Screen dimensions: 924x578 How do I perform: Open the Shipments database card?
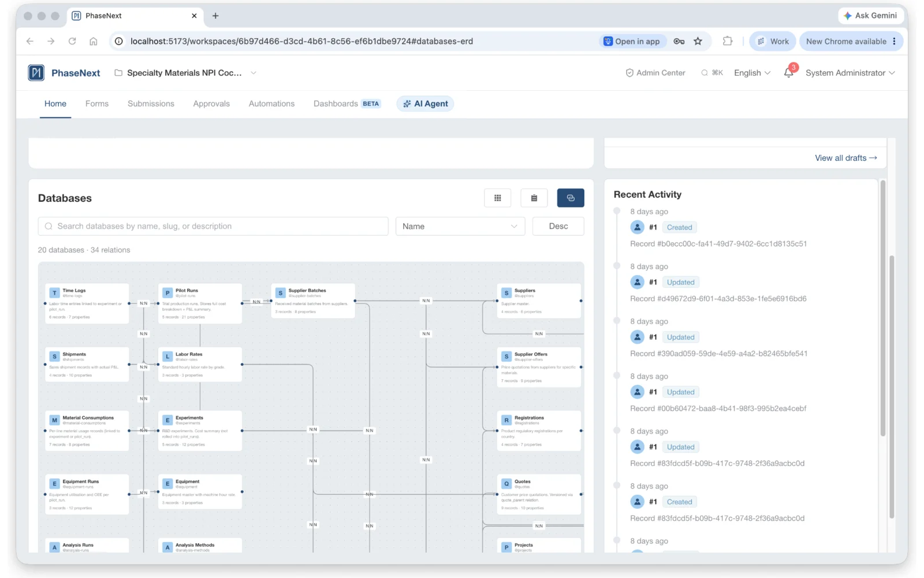(x=87, y=364)
